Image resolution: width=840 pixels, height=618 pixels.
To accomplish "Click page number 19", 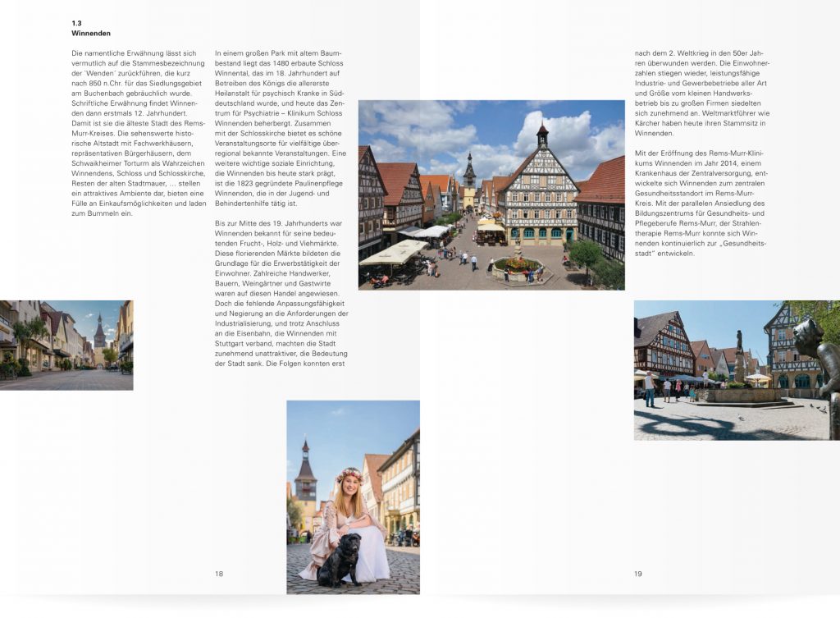I will (x=638, y=573).
